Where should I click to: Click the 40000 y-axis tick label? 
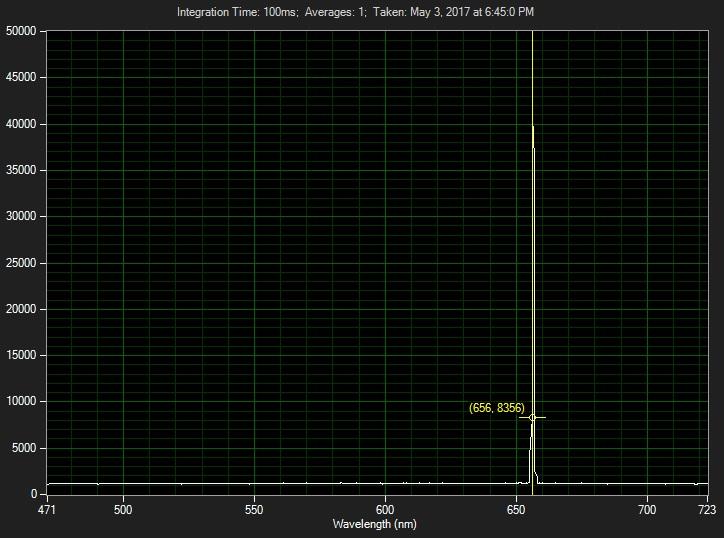pyautogui.click(x=21, y=124)
